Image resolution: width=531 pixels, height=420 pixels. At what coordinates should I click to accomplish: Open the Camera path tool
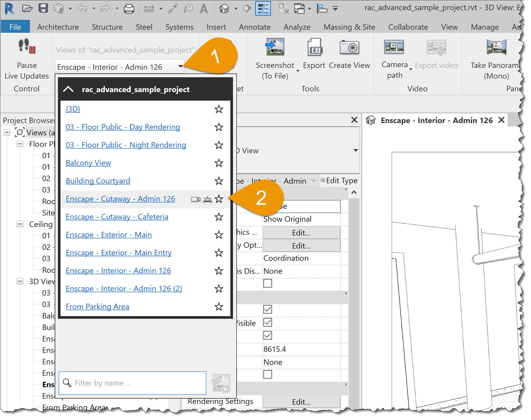[x=394, y=47]
